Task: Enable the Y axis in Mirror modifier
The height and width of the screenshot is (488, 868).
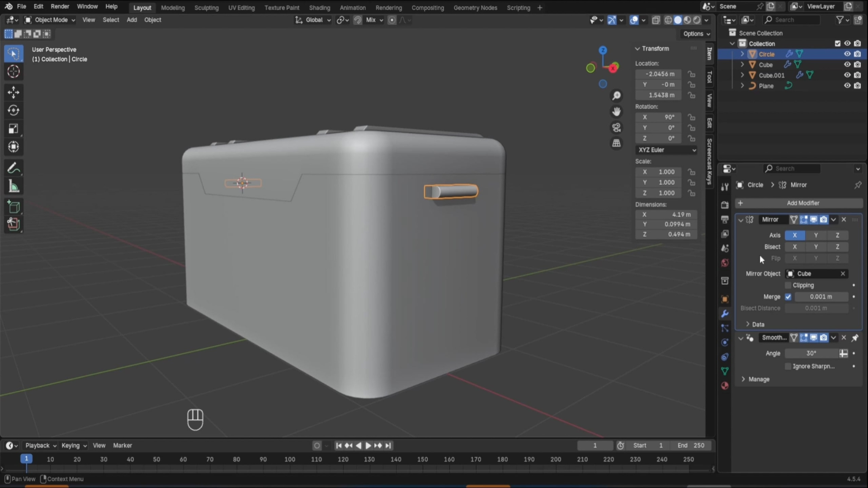Action: (816, 235)
